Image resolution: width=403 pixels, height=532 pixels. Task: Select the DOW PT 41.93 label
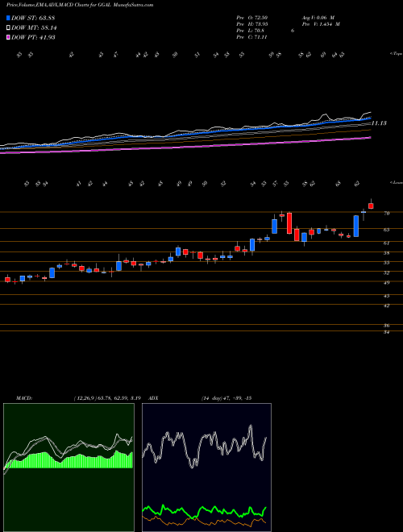(33, 37)
